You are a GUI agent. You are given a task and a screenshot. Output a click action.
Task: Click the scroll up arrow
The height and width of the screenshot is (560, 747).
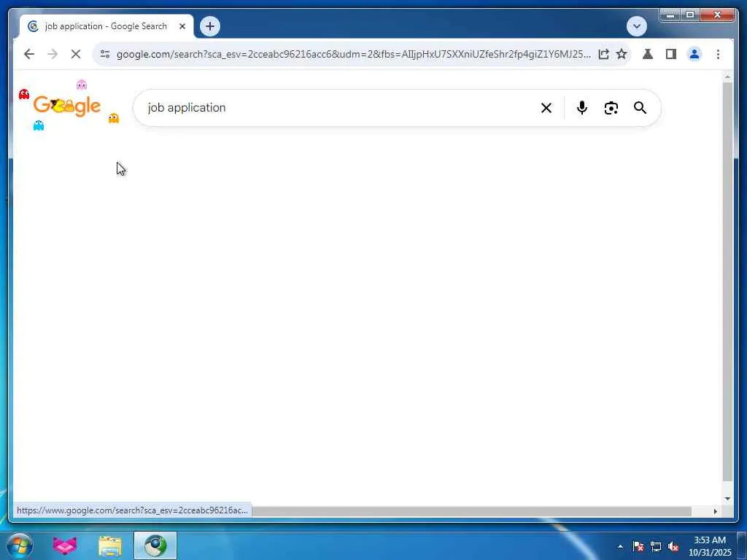[x=727, y=76]
